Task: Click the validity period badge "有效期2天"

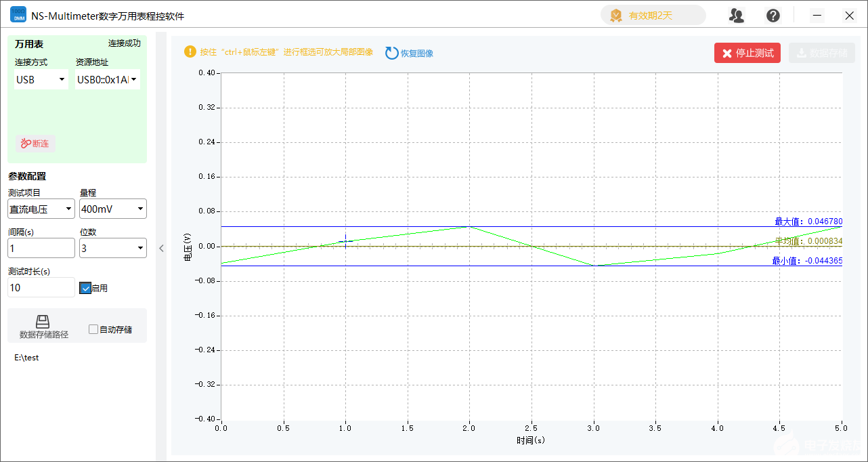Action: [x=653, y=16]
